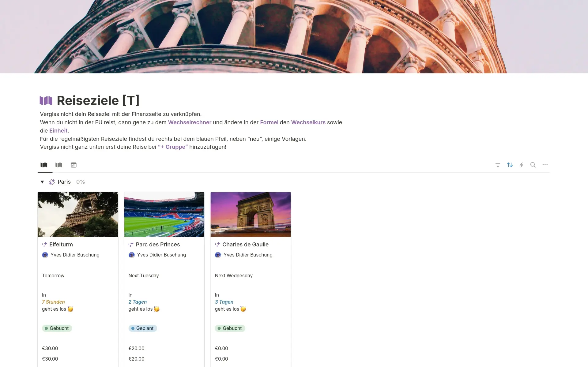Screen dimensions: 588x367
Task: Click the Arc de Triomphe cover thumbnail
Action: coord(251,214)
